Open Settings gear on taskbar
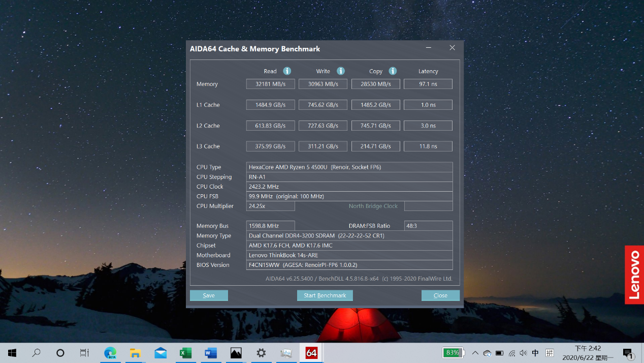 click(x=261, y=353)
